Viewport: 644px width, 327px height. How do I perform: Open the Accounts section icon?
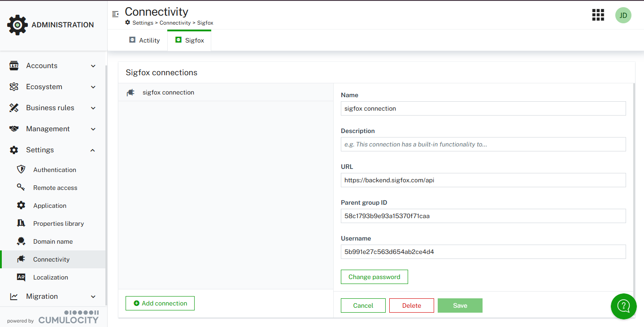click(x=14, y=65)
